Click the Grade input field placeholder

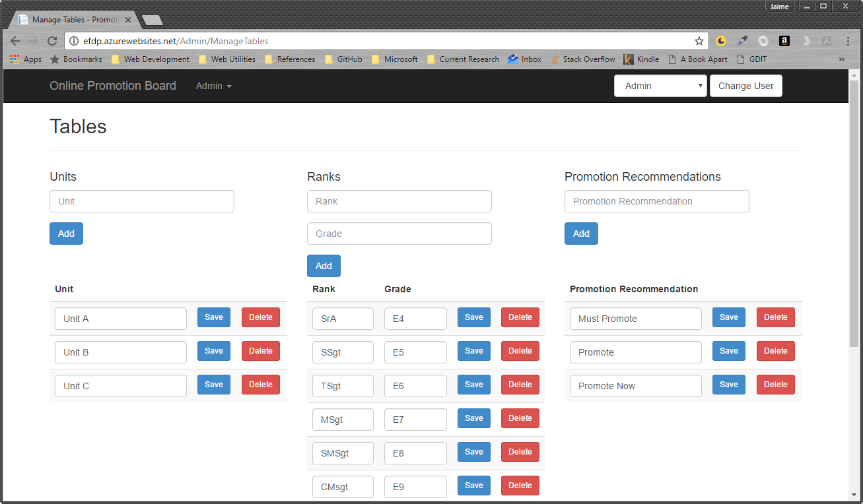399,234
